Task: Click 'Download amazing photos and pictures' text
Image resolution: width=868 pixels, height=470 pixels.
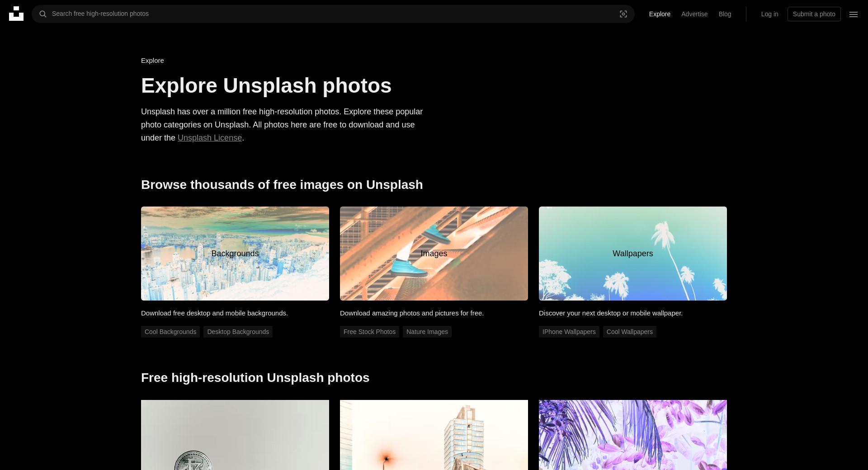Action: tap(412, 313)
